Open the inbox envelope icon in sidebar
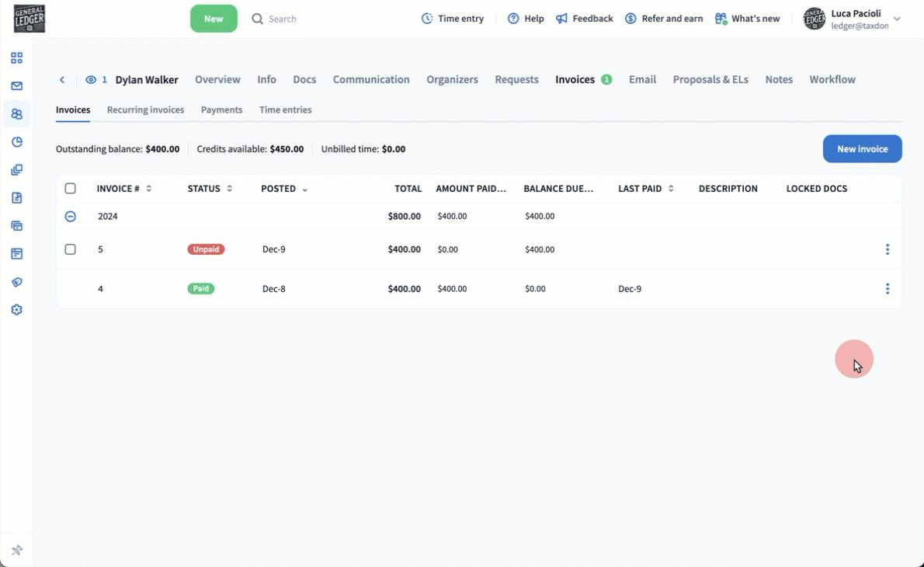Screen dimensions: 924x567 tap(16, 86)
